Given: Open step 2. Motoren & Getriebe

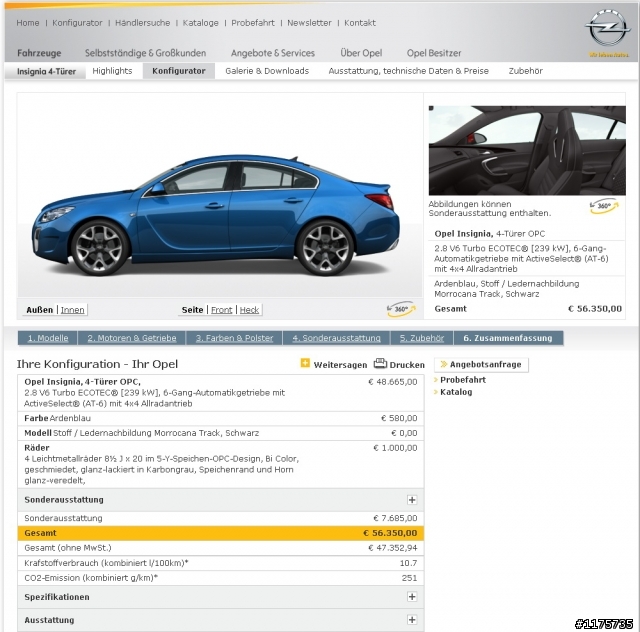Looking at the screenshot, I should (x=132, y=338).
